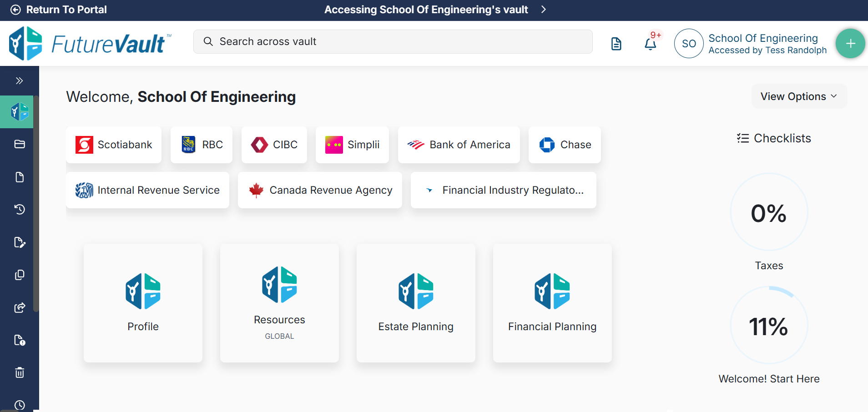Screen dimensions: 868x412
Task: Click the Scotiabank logo icon
Action: tap(84, 145)
